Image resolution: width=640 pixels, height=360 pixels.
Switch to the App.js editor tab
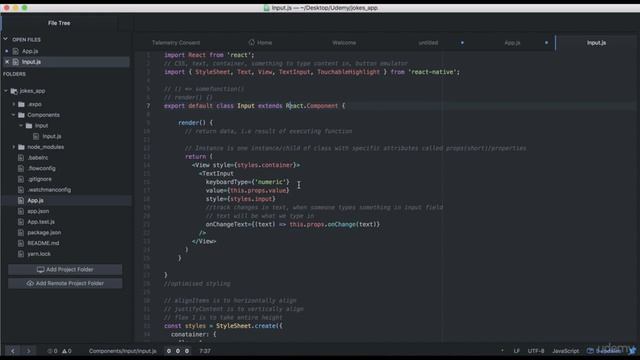512,42
